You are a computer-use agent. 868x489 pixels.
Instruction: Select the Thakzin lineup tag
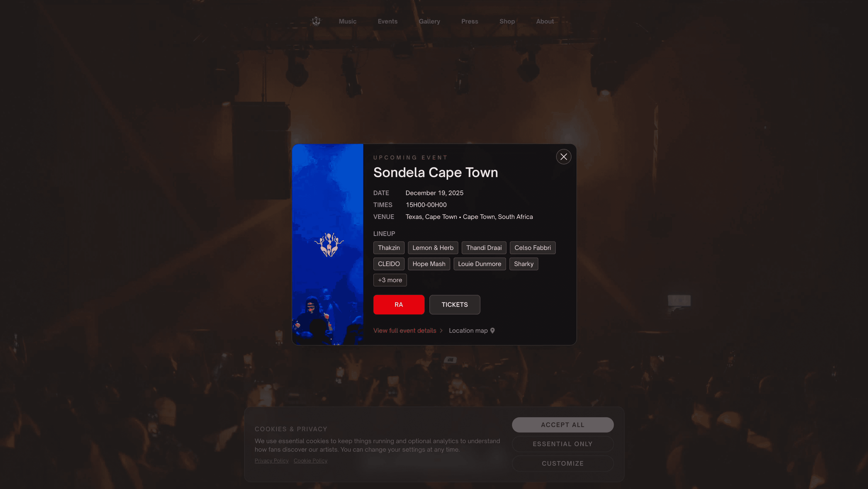coord(389,248)
